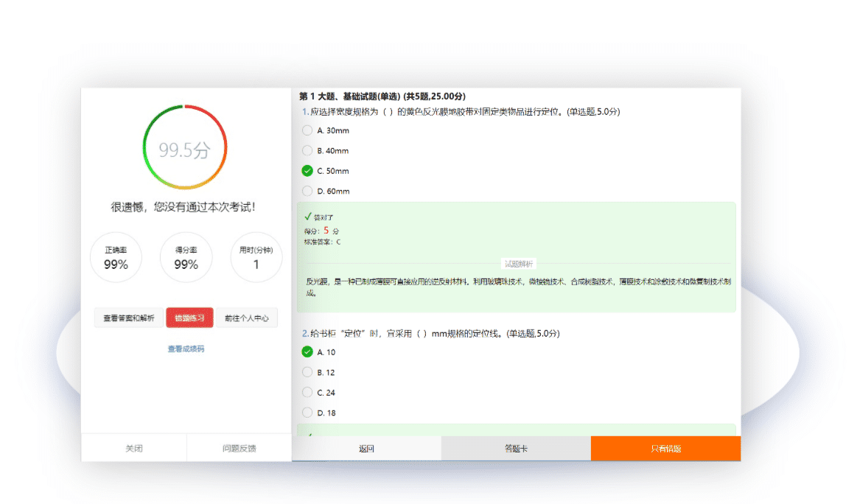Open 查看答案和解析 to view answers
The height and width of the screenshot is (504, 860).
click(x=129, y=318)
